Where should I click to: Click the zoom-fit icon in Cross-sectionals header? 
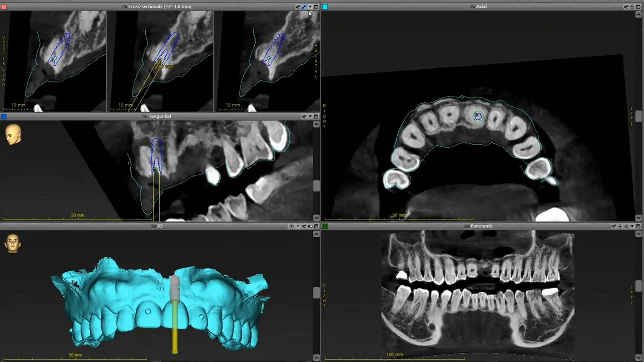[298, 7]
